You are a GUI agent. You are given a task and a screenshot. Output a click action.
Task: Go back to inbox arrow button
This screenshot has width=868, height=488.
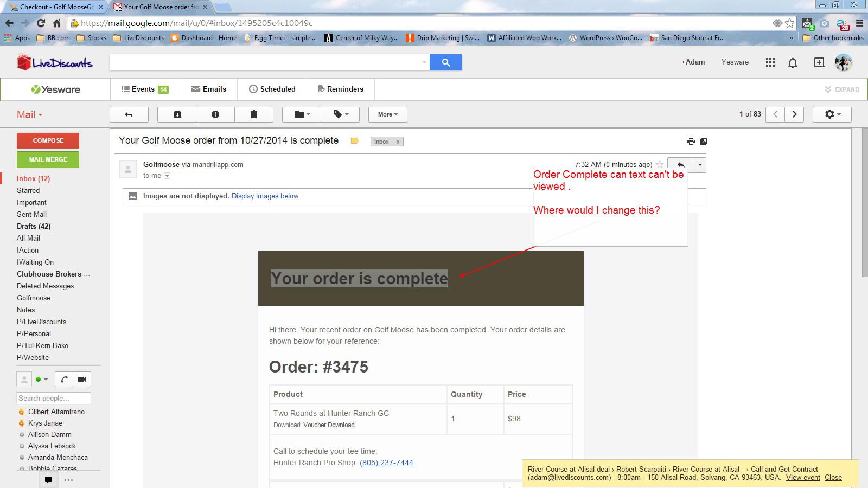point(129,114)
